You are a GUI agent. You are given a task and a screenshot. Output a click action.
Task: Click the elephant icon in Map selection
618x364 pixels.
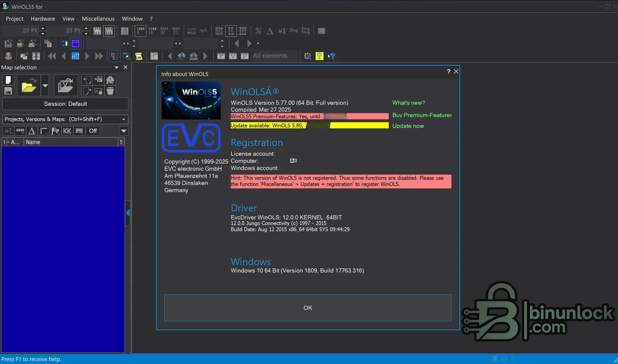click(x=110, y=80)
